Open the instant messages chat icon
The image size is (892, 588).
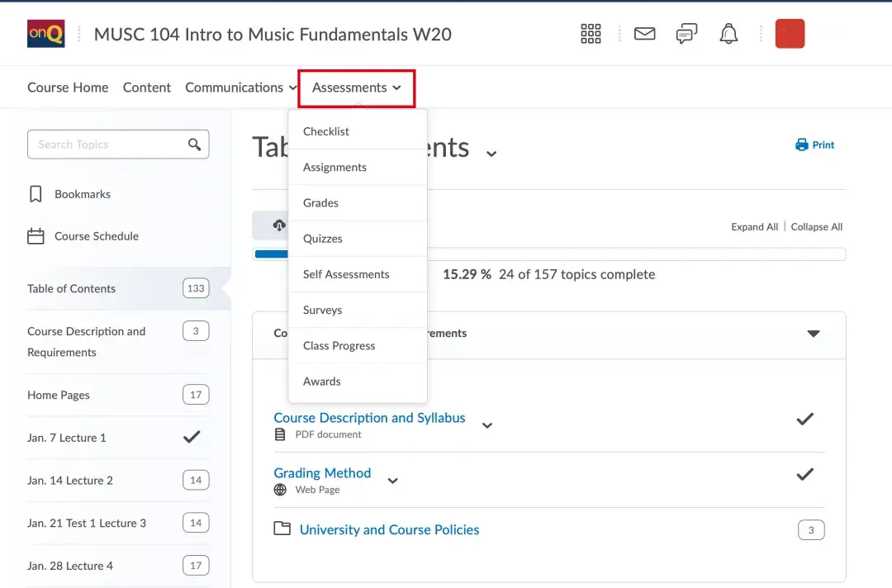click(686, 34)
